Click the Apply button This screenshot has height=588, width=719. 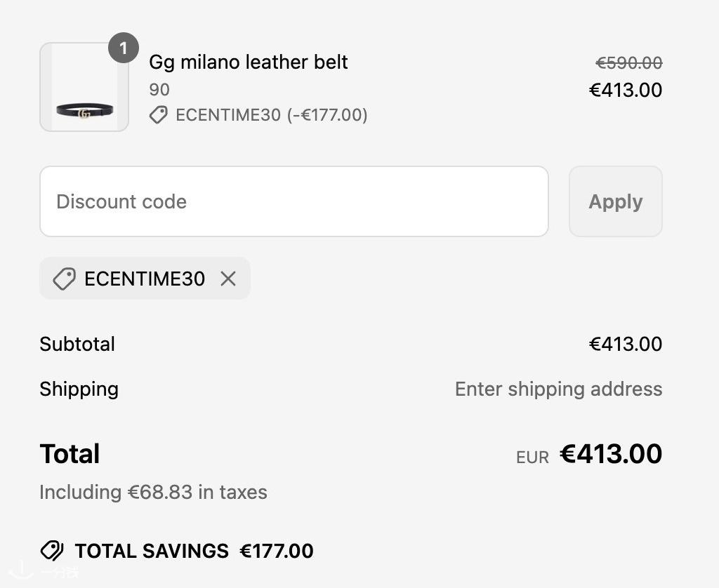click(615, 201)
